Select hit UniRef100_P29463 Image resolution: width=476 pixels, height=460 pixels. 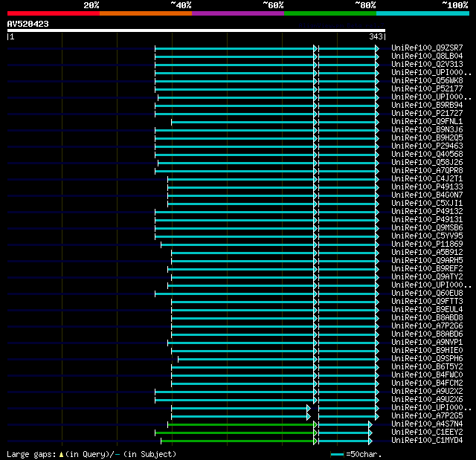427,146
